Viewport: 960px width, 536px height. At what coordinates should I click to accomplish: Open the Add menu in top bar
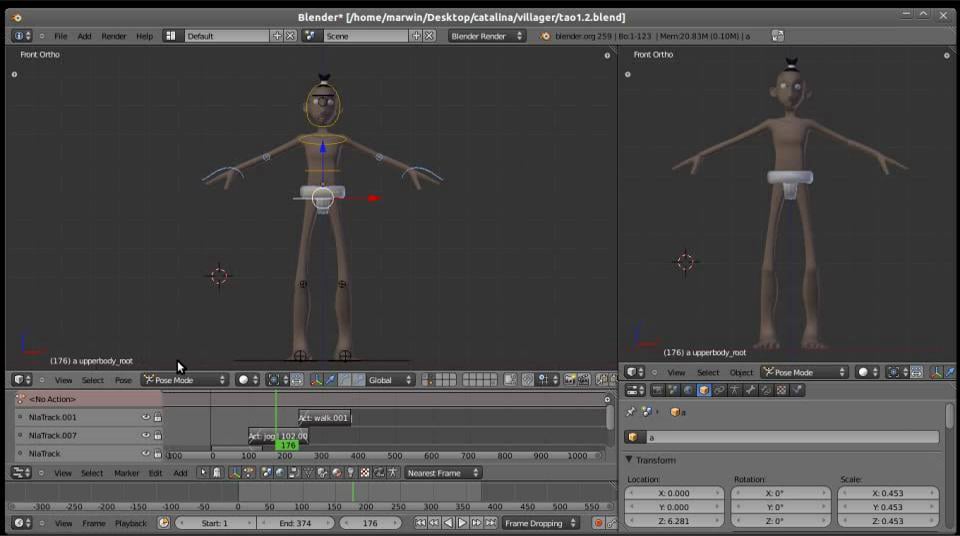pos(84,36)
